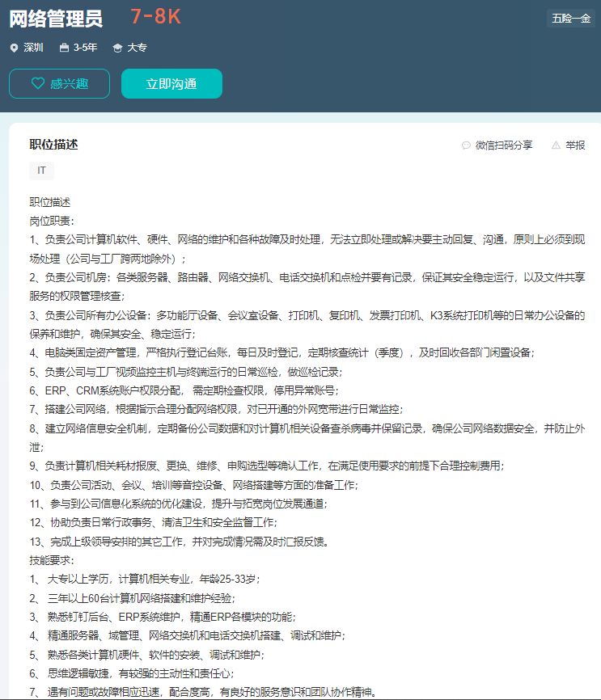Click the 技能要求: heading text

52,560
